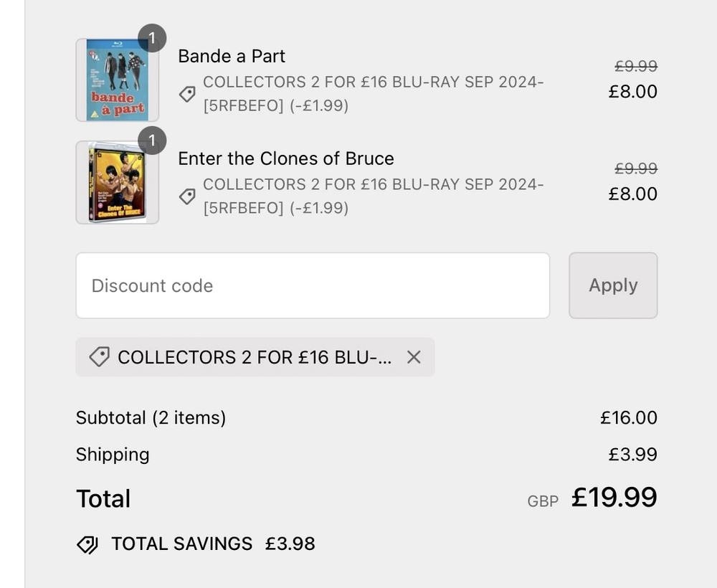Click the £19.99 total amount
This screenshot has width=717, height=588.
pos(614,498)
